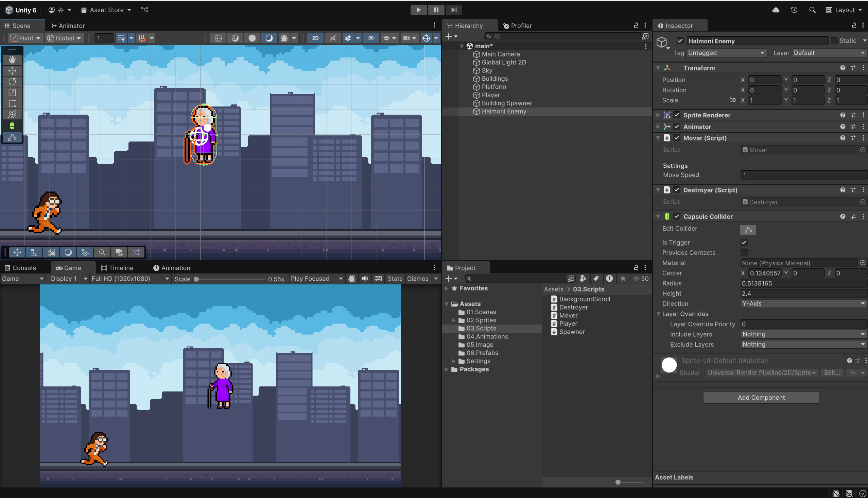868x498 pixels.
Task: Enable Provides Contacts checkbox
Action: pos(744,253)
